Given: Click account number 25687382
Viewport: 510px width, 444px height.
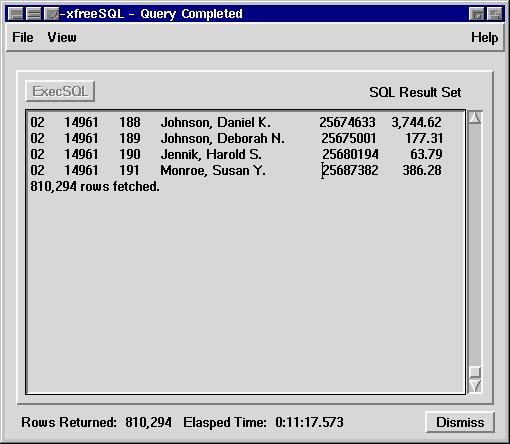Looking at the screenshot, I should tap(350, 170).
